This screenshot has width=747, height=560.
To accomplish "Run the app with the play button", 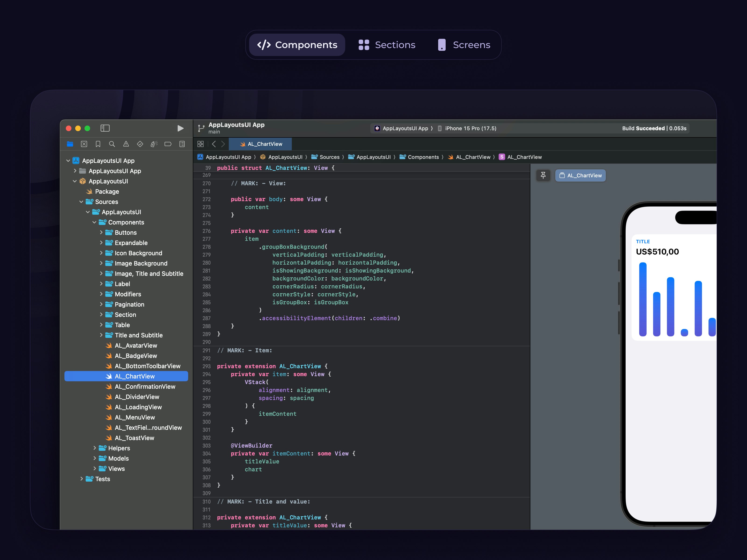I will [180, 128].
